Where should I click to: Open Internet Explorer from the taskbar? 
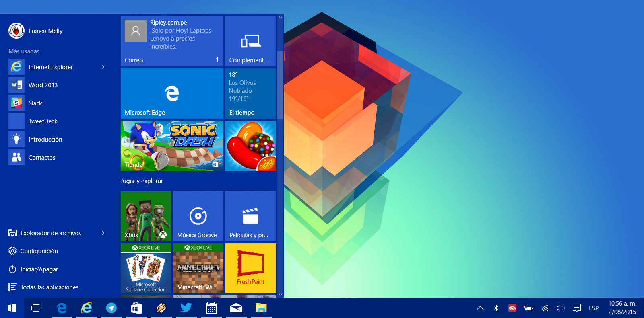click(87, 308)
